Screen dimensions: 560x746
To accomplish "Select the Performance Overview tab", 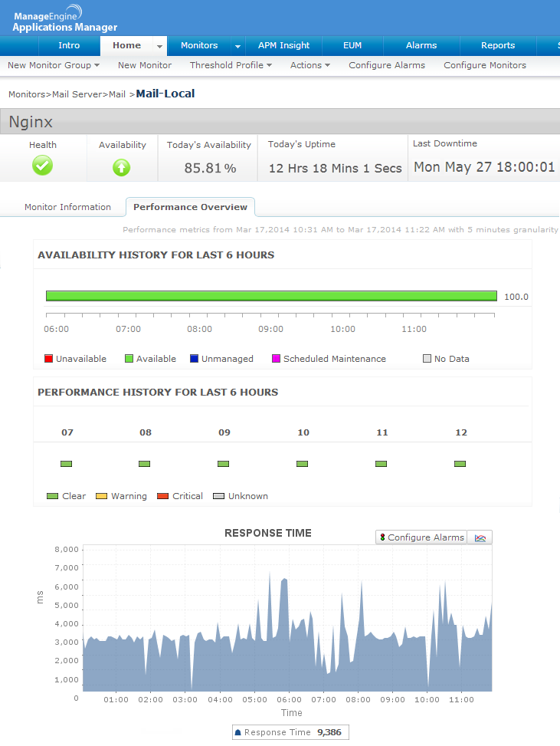I will [x=190, y=207].
